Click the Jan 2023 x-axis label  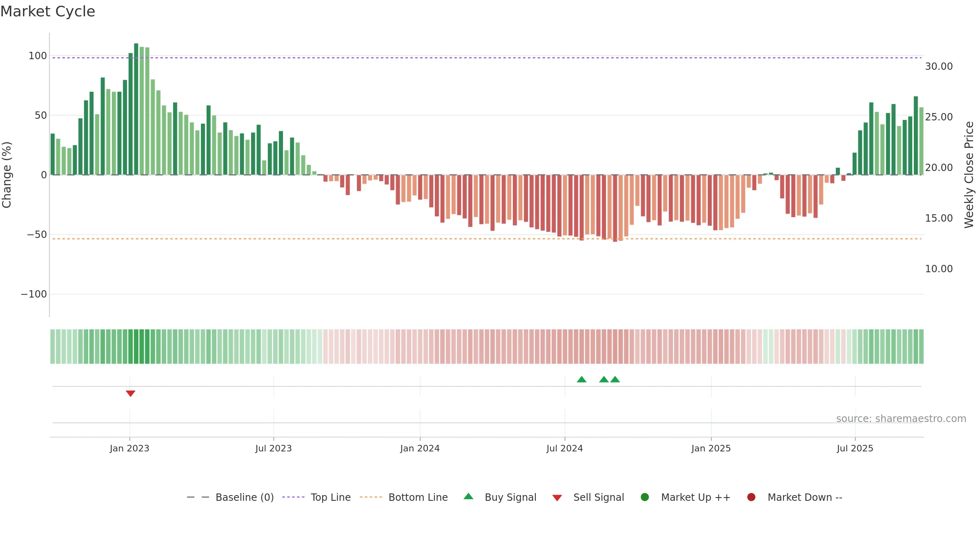[129, 449]
